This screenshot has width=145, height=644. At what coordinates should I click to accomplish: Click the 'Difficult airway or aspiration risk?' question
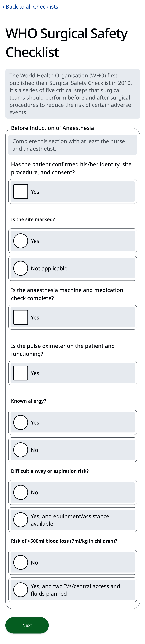50,471
